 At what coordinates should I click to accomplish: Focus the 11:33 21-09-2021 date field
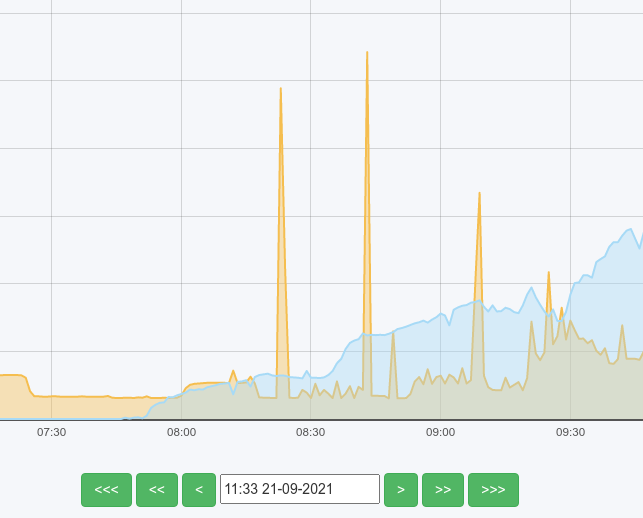[299, 490]
